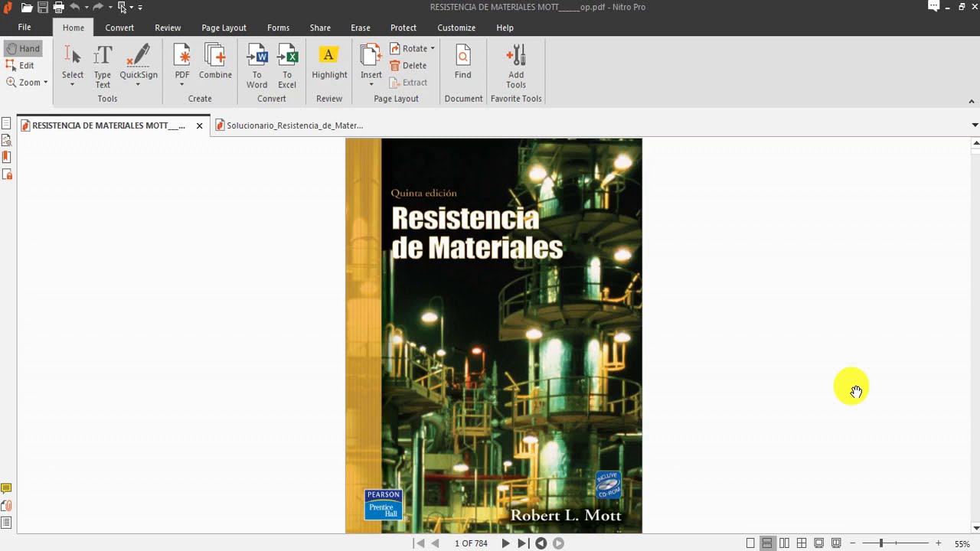980x551 pixels.
Task: Click the Combine files icon
Action: click(x=215, y=61)
